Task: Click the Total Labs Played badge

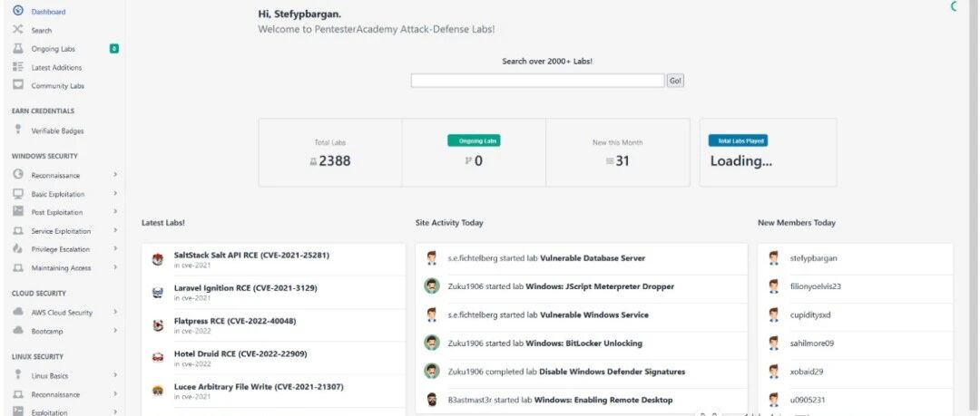Action: (x=738, y=141)
